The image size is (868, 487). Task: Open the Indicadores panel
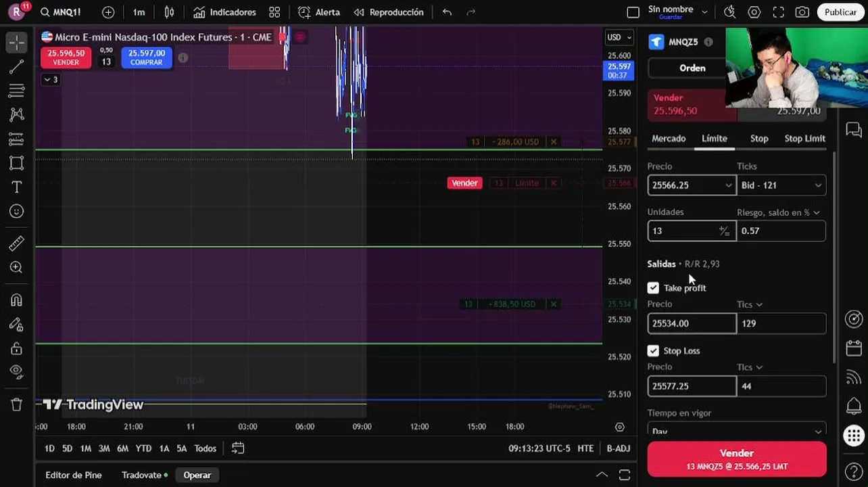tap(224, 12)
